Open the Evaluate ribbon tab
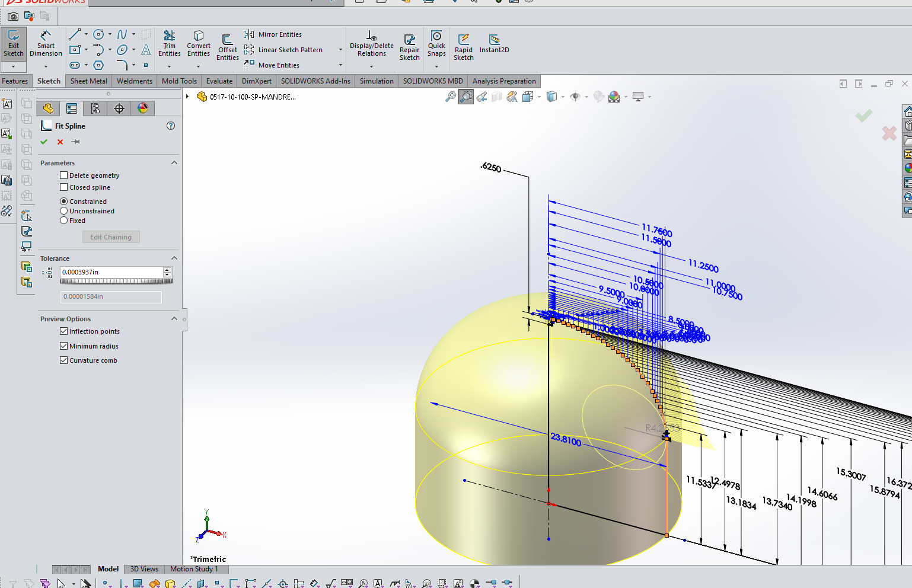 click(x=219, y=81)
